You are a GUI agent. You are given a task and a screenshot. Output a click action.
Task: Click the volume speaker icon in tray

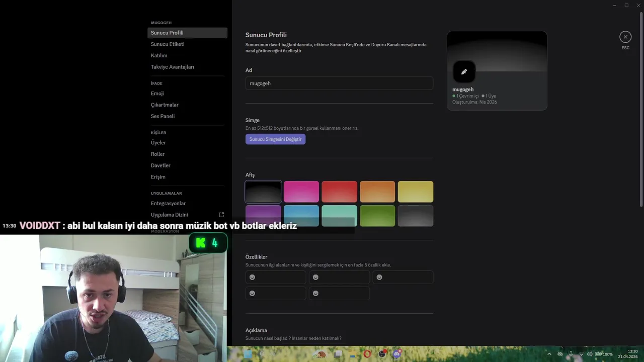click(589, 354)
